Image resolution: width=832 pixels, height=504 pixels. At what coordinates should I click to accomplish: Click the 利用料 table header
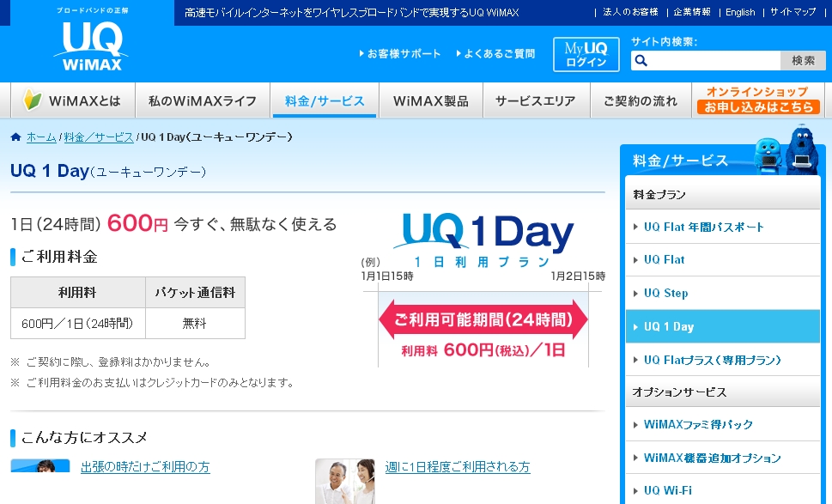click(78, 292)
